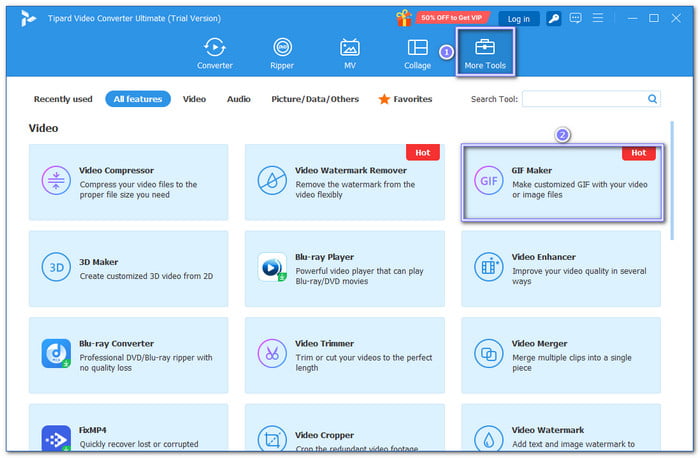The height and width of the screenshot is (458, 700).
Task: Select the All features tab
Action: [x=138, y=99]
